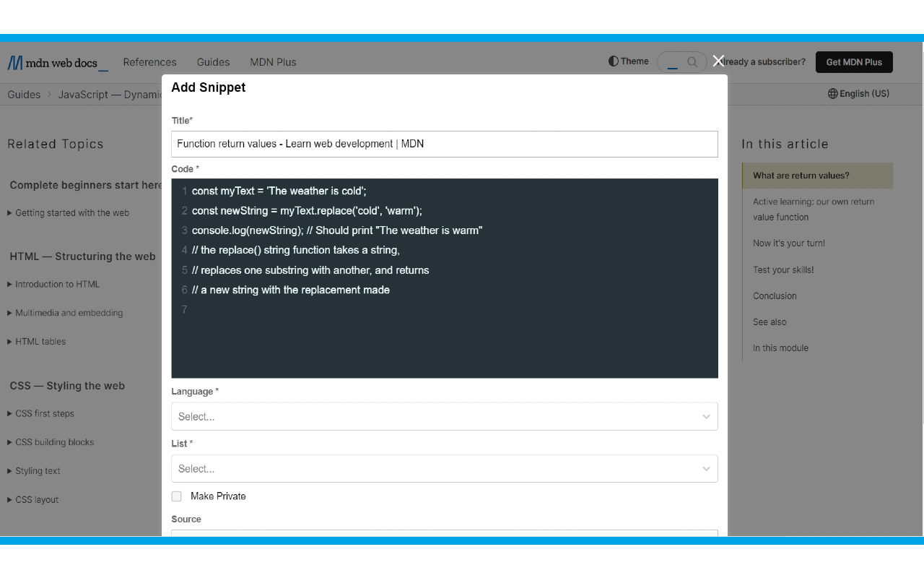Close the Add Snippet dialog with X
Screen dimensions: 924x578
point(718,61)
